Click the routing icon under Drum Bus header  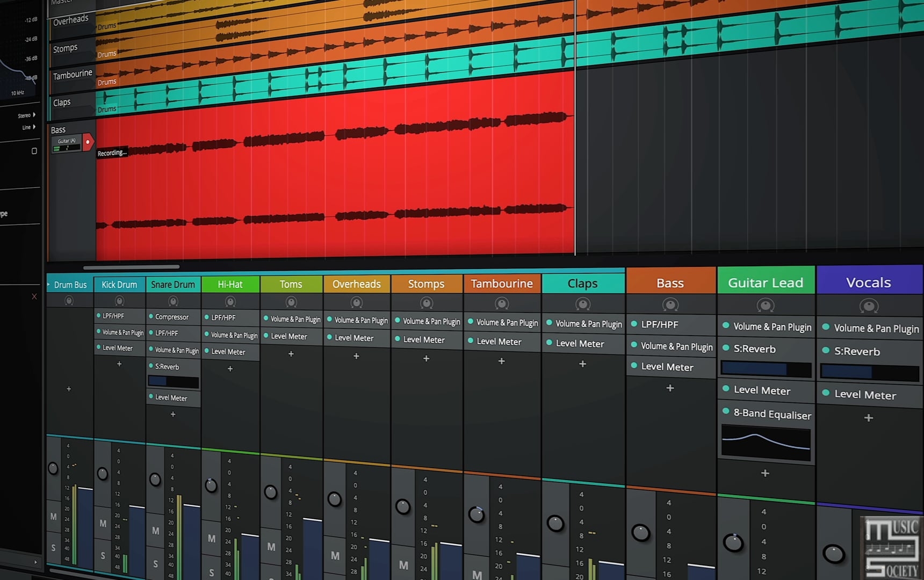[x=69, y=301]
